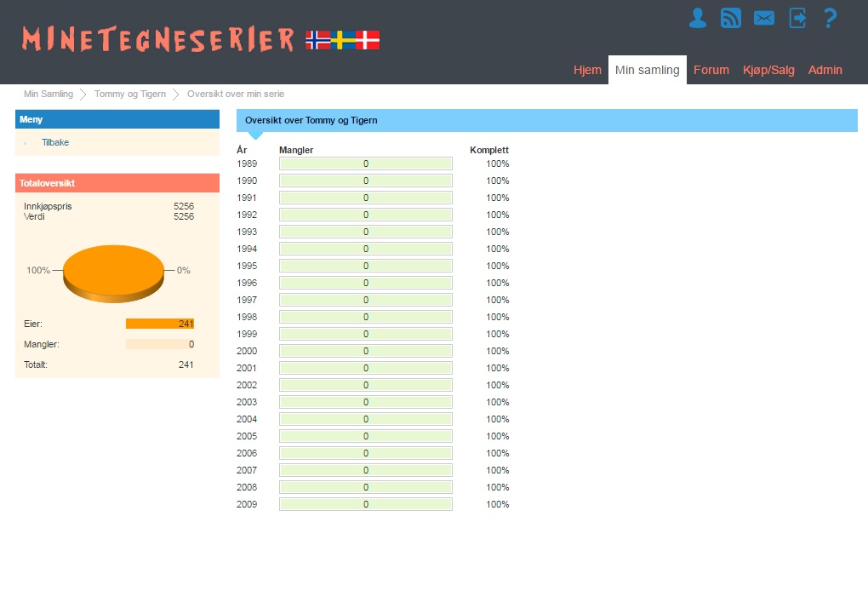
Task: Click the year 2003 label
Action: coord(247,402)
